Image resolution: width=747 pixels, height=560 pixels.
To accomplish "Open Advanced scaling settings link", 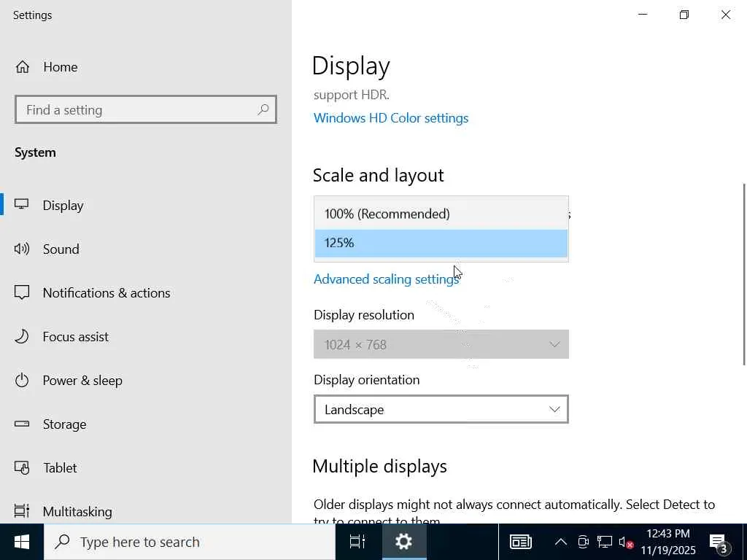I will pyautogui.click(x=386, y=279).
